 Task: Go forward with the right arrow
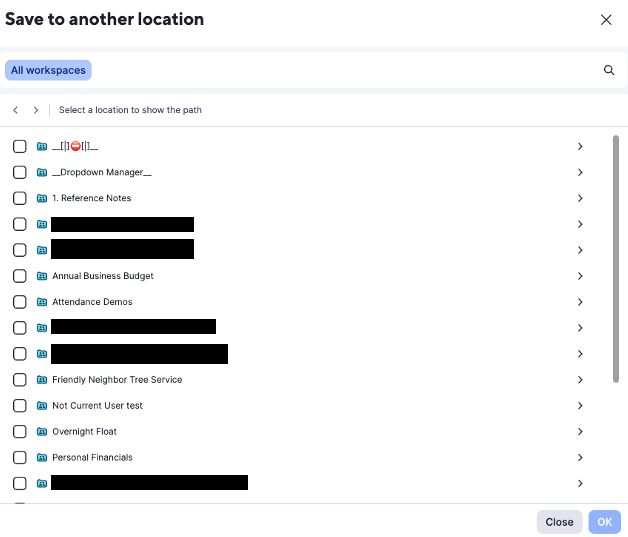(36, 110)
